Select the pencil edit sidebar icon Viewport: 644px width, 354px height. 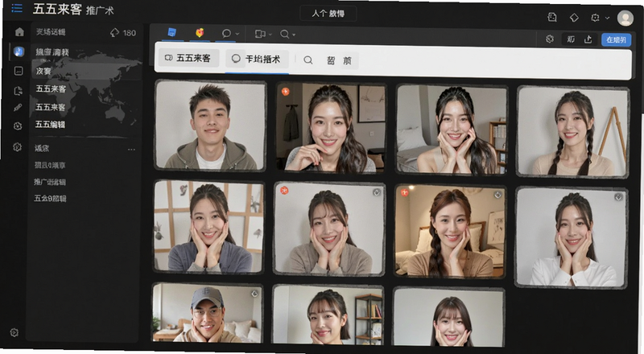(x=18, y=108)
